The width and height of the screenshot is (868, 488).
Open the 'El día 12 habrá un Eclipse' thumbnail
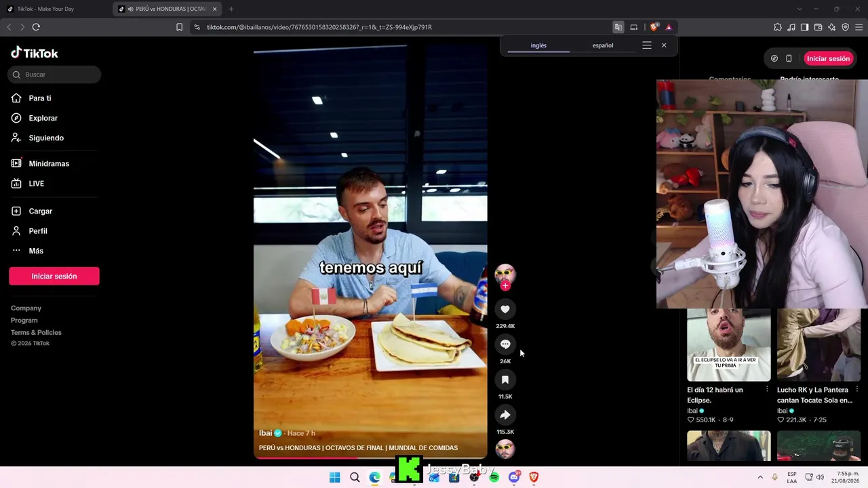pyautogui.click(x=729, y=345)
